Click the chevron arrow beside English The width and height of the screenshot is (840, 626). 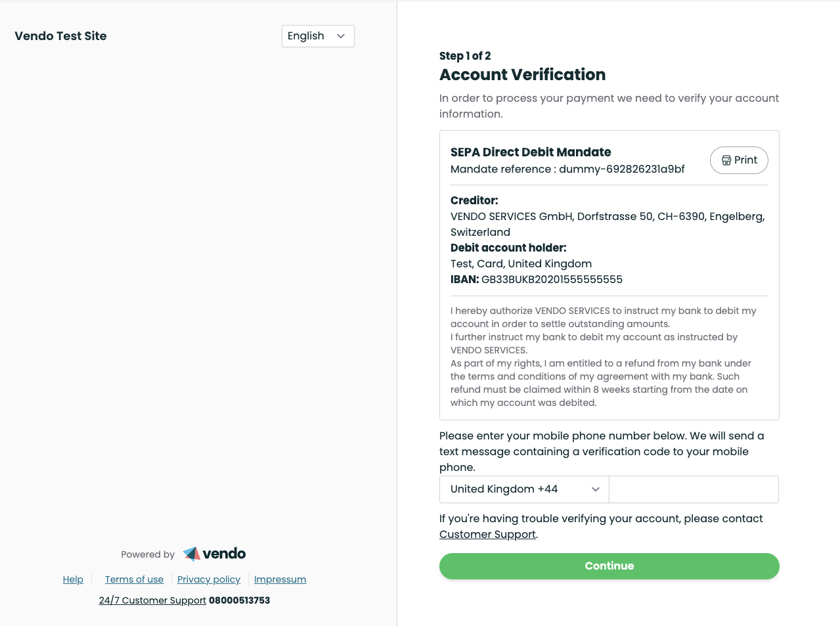coord(341,36)
